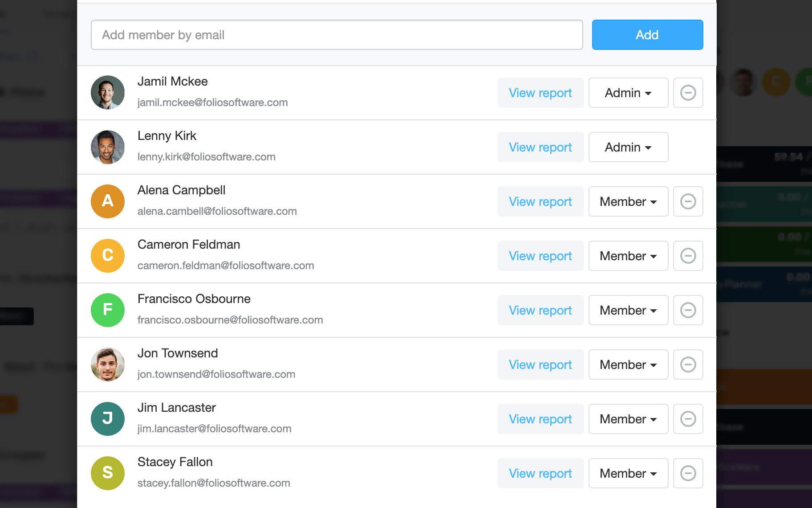This screenshot has height=508, width=812.
Task: Click the name Francisco Osbourne
Action: (x=194, y=299)
